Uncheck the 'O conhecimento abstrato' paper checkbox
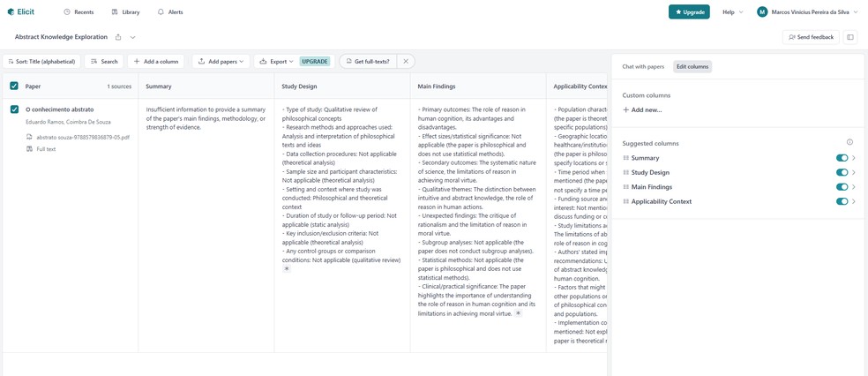Screen dimensions: 868x376 click(14, 109)
